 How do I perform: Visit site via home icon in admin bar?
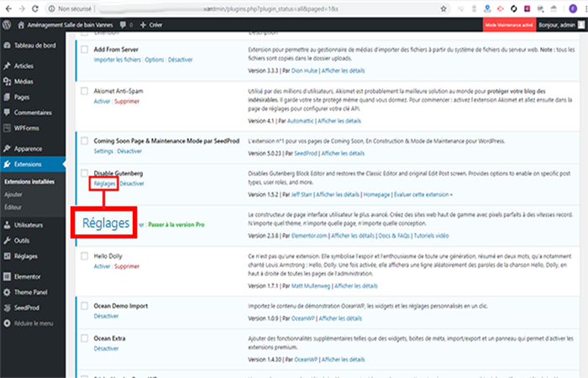click(x=21, y=24)
